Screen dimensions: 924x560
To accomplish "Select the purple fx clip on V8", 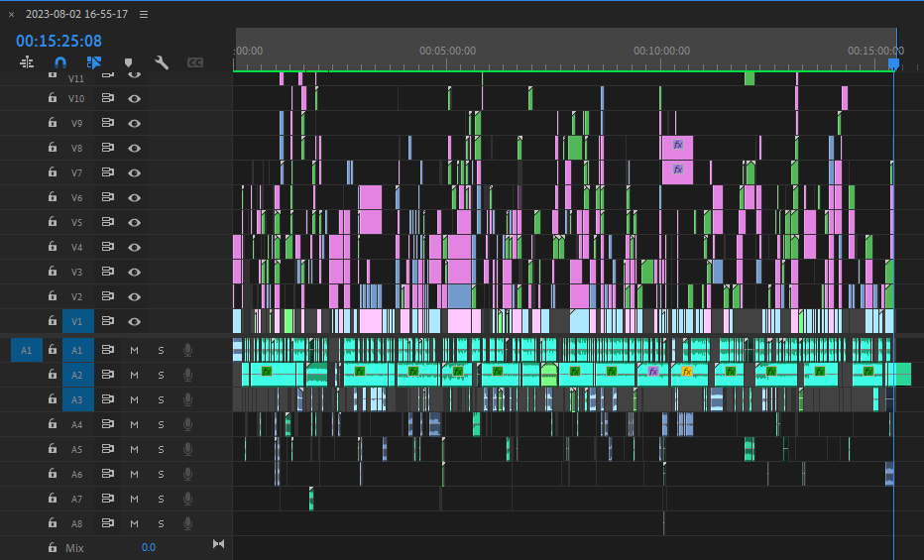I will (x=678, y=148).
